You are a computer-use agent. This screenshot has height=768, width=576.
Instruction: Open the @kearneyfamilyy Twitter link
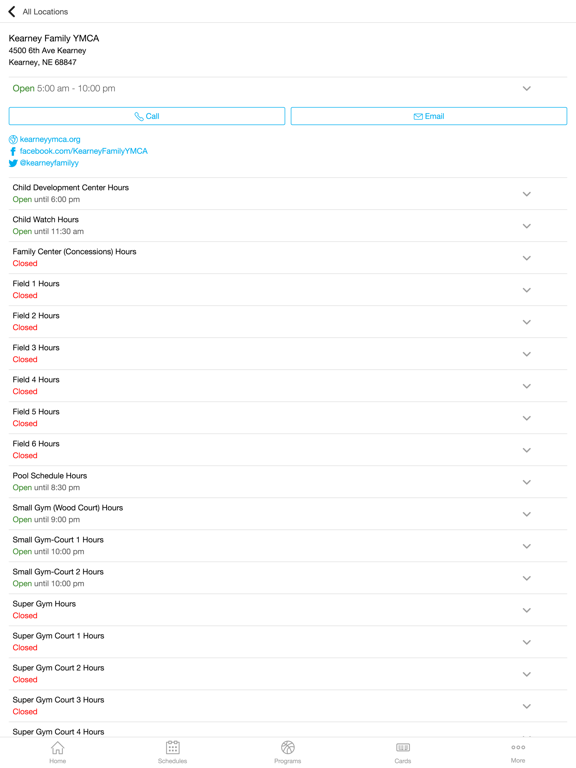[49, 163]
